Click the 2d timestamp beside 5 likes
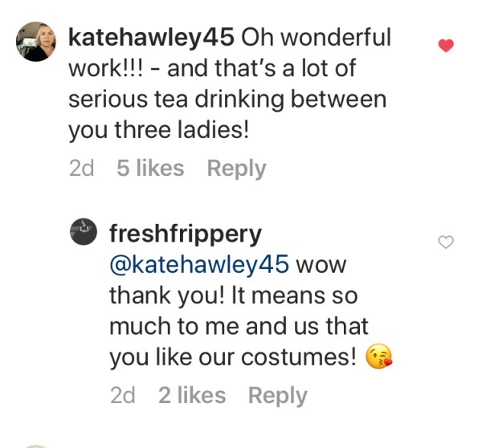482x448 pixels. click(81, 169)
